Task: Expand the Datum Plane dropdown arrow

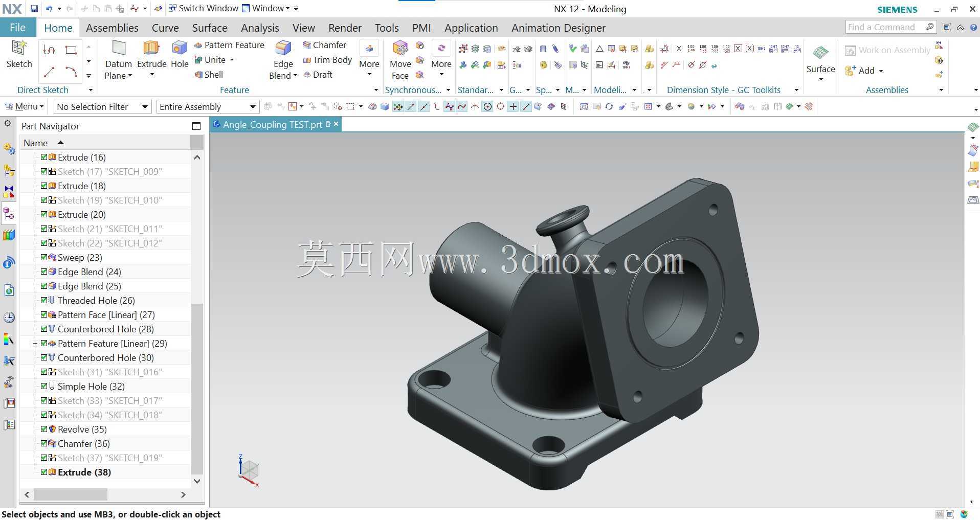Action: [130, 76]
